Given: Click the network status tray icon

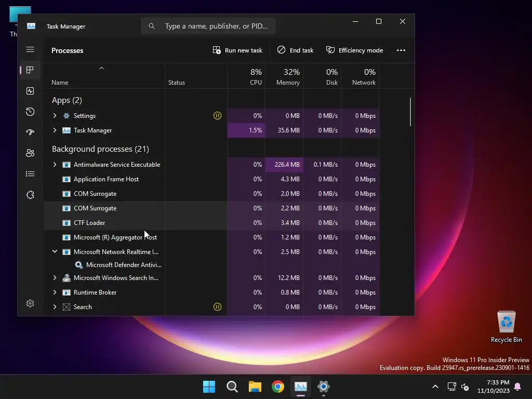Looking at the screenshot, I should click(x=451, y=387).
